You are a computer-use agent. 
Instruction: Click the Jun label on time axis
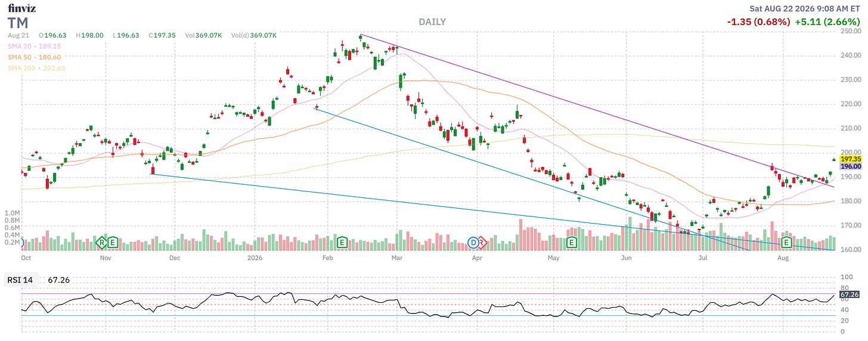[626, 258]
